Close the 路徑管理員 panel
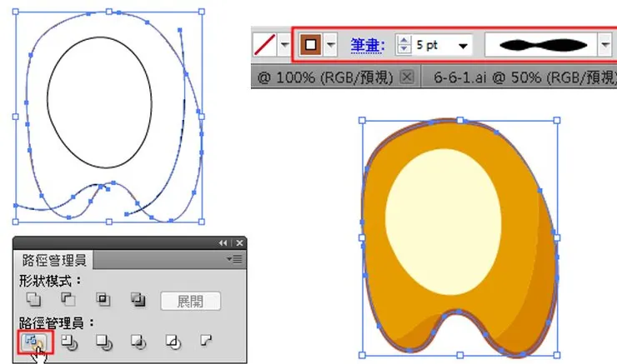 tap(239, 243)
